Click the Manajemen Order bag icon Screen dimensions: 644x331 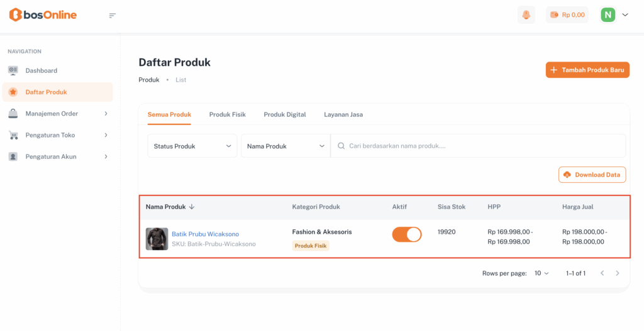(x=13, y=114)
